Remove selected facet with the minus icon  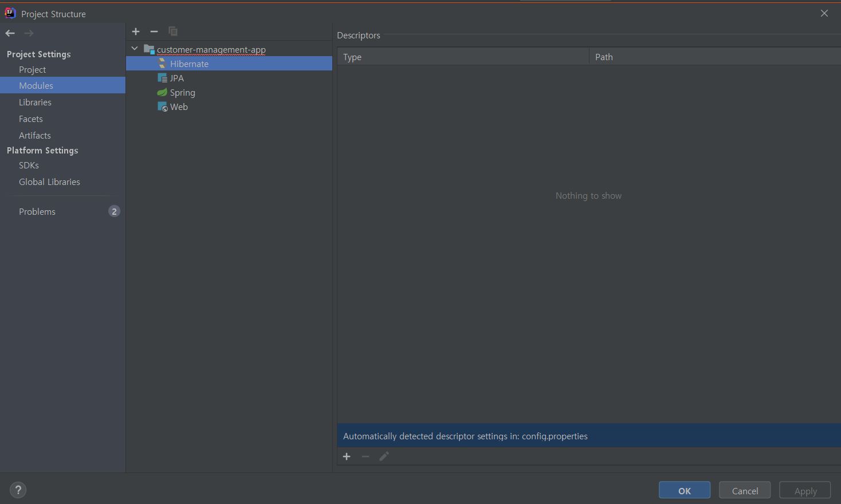(154, 31)
